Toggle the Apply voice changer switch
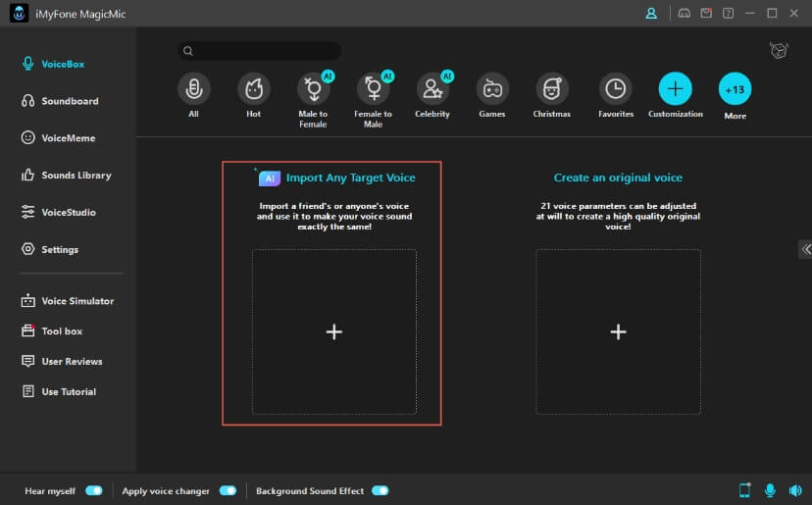 pos(228,490)
